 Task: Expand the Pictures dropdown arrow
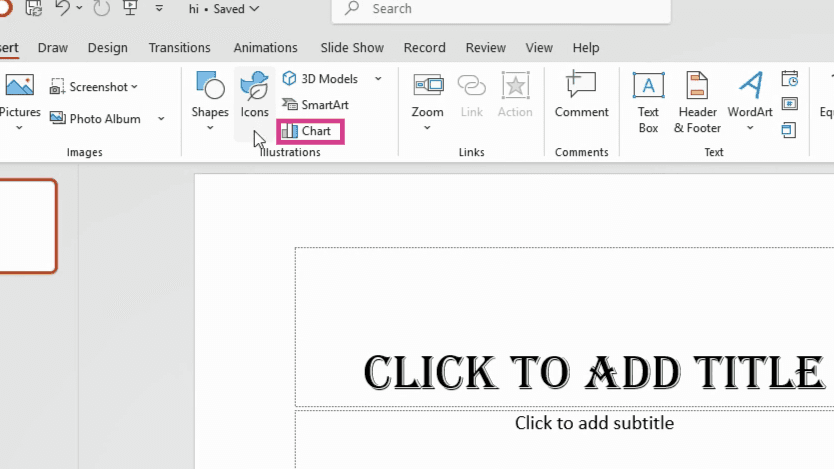(19, 128)
